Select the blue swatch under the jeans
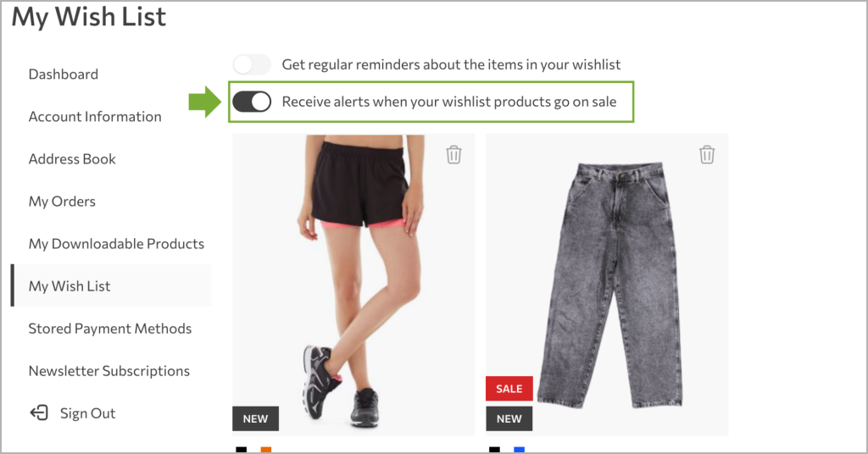The image size is (868, 454). click(520, 450)
